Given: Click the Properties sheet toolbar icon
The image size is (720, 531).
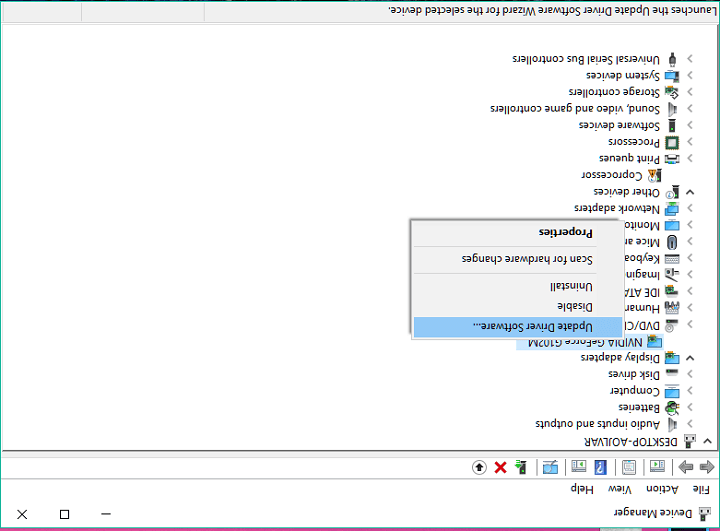Looking at the screenshot, I should (629, 467).
